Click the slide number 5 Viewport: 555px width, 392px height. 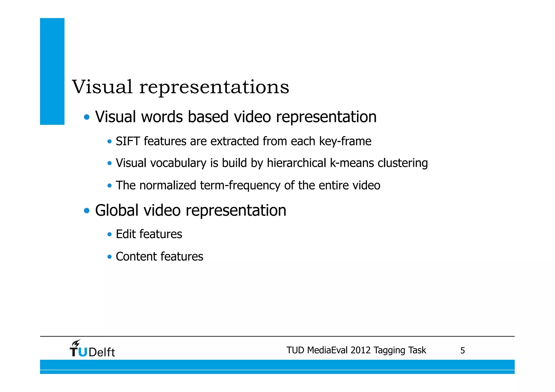(x=463, y=351)
